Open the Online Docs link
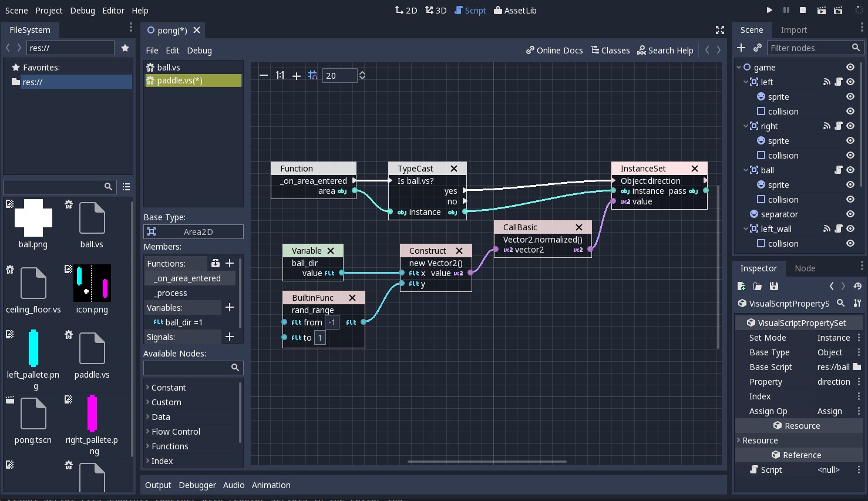868x501 pixels. click(554, 50)
